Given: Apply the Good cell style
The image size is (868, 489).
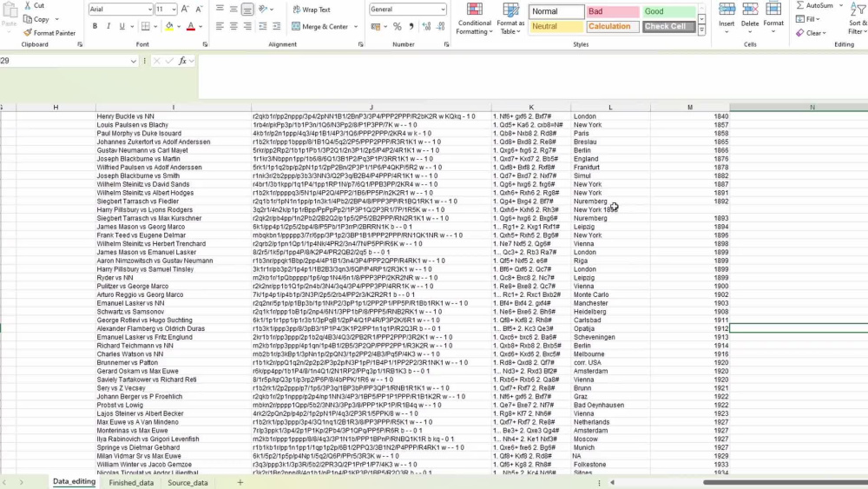Looking at the screenshot, I should pos(668,11).
